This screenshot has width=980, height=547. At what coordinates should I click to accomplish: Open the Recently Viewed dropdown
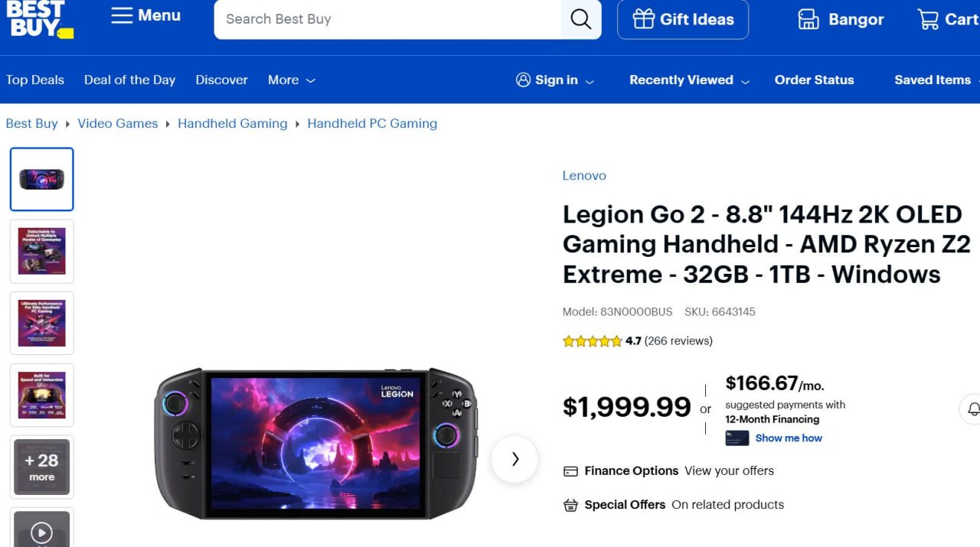pos(688,80)
